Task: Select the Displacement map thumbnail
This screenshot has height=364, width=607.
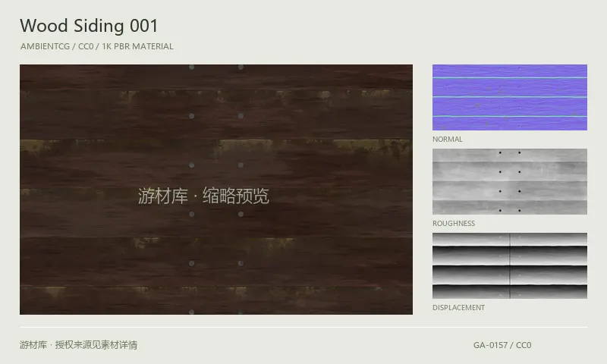Action: pos(509,265)
